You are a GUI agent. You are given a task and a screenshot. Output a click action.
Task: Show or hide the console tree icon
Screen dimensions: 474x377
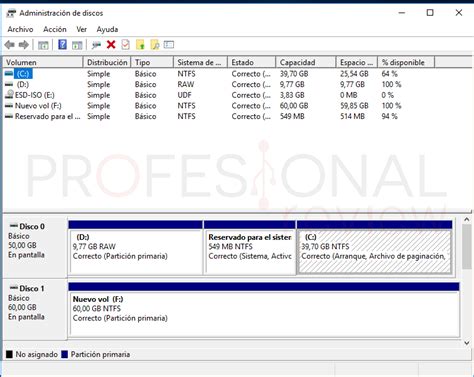pos(43,45)
